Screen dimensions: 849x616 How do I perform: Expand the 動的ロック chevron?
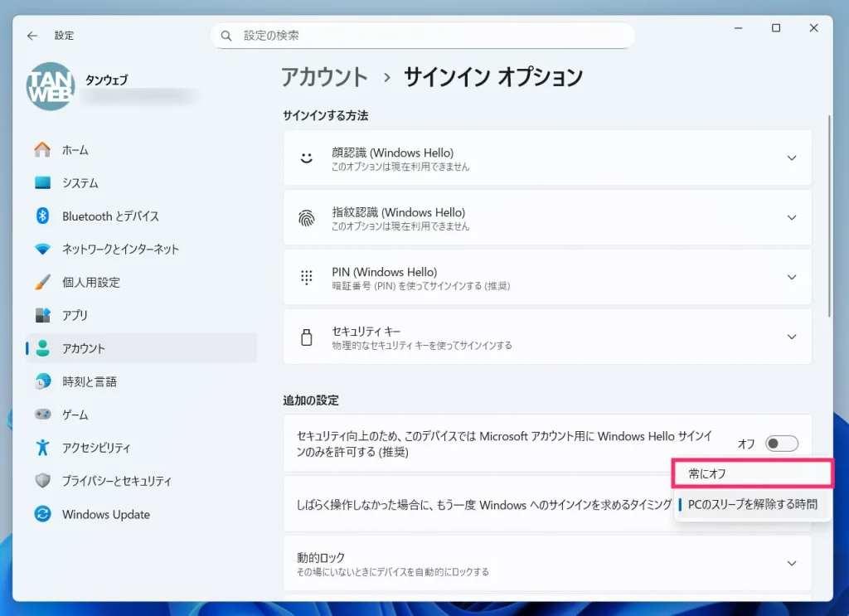[792, 564]
